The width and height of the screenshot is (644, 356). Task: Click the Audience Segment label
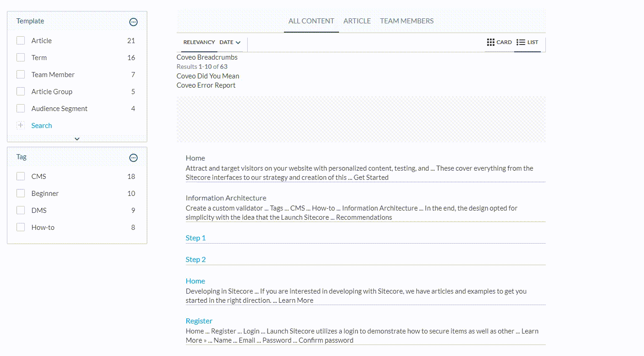(x=60, y=109)
